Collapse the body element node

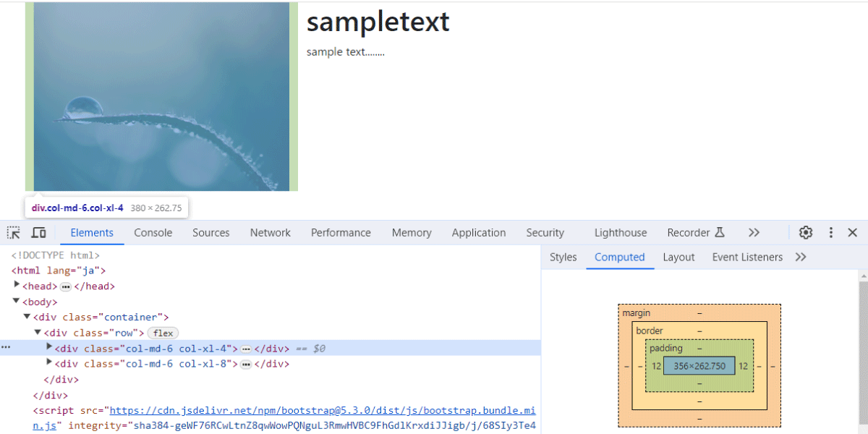(16, 302)
